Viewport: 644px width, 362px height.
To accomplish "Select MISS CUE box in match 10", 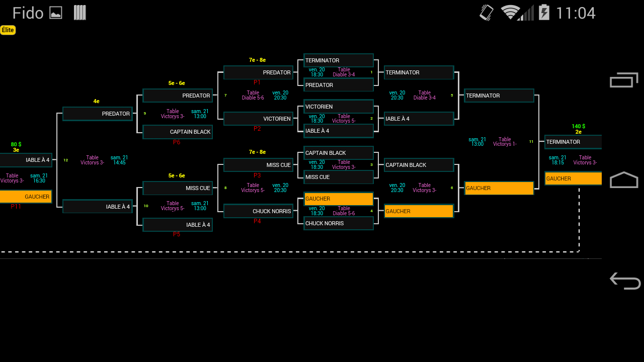I will pyautogui.click(x=178, y=188).
